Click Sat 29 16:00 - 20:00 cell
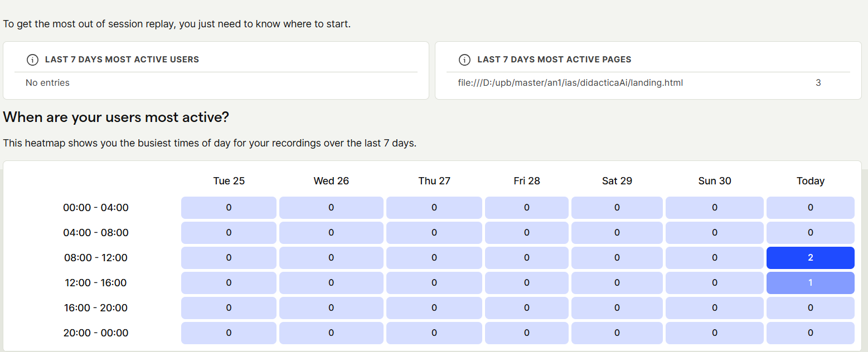The height and width of the screenshot is (352, 868). pos(617,308)
